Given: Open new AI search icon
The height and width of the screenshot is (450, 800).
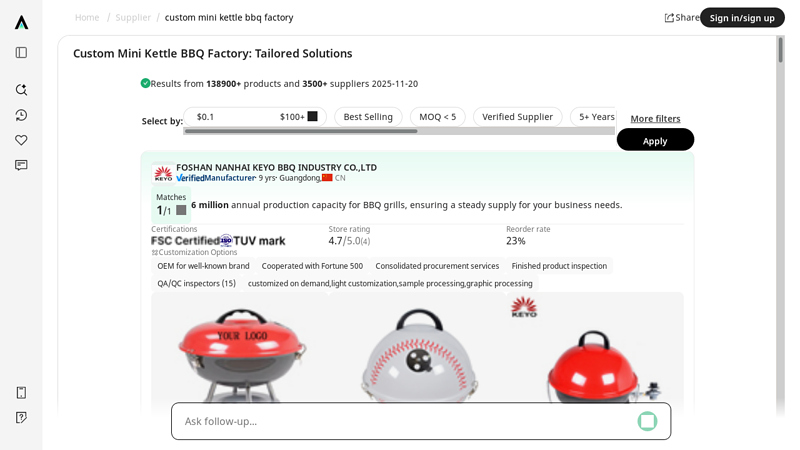Looking at the screenshot, I should point(21,90).
